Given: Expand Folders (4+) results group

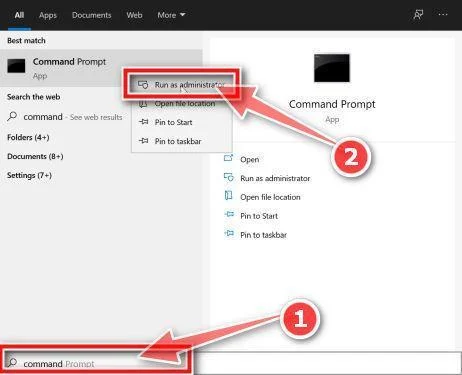Looking at the screenshot, I should click(x=28, y=137).
